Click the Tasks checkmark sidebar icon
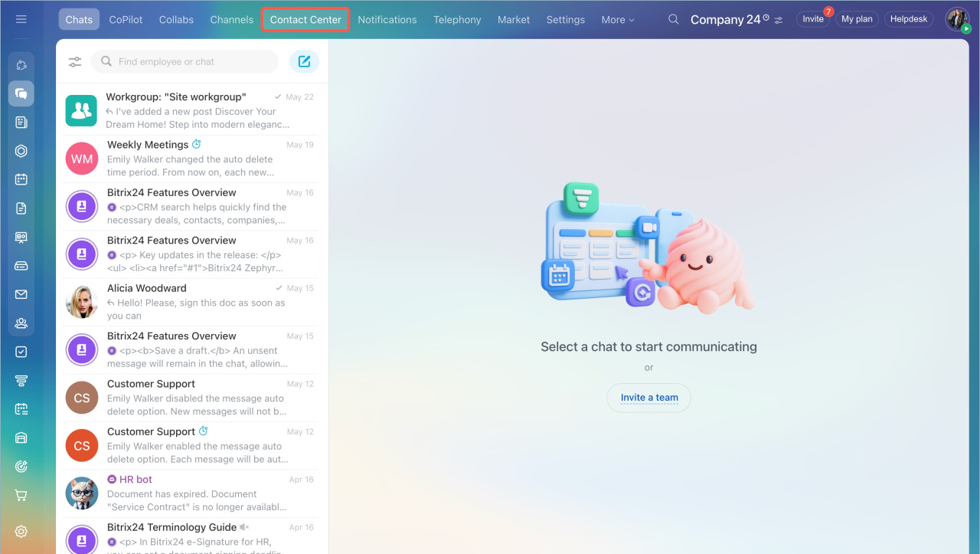 21,352
